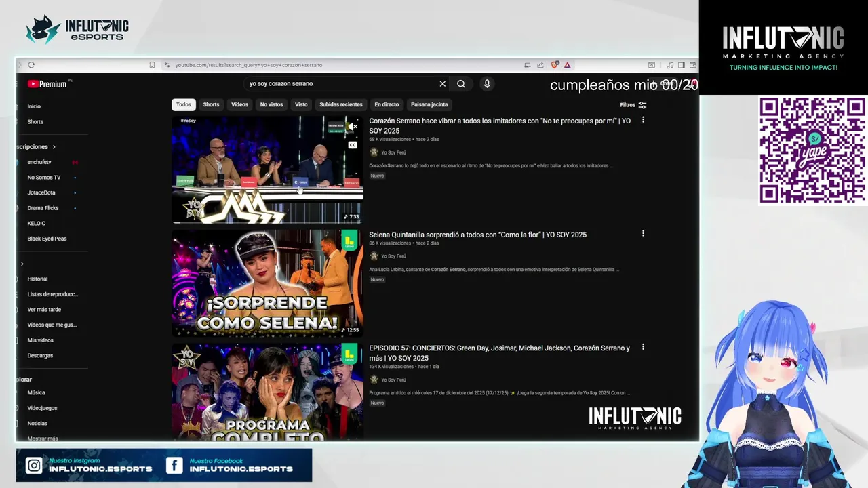This screenshot has width=868, height=488.
Task: Click the judges' panel video thumbnail
Action: pos(267,169)
